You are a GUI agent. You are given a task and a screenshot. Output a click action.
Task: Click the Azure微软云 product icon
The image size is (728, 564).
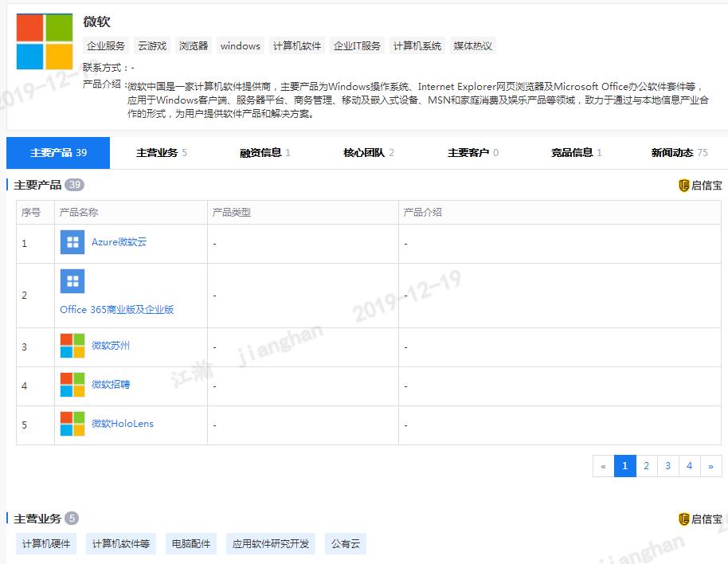click(72, 241)
